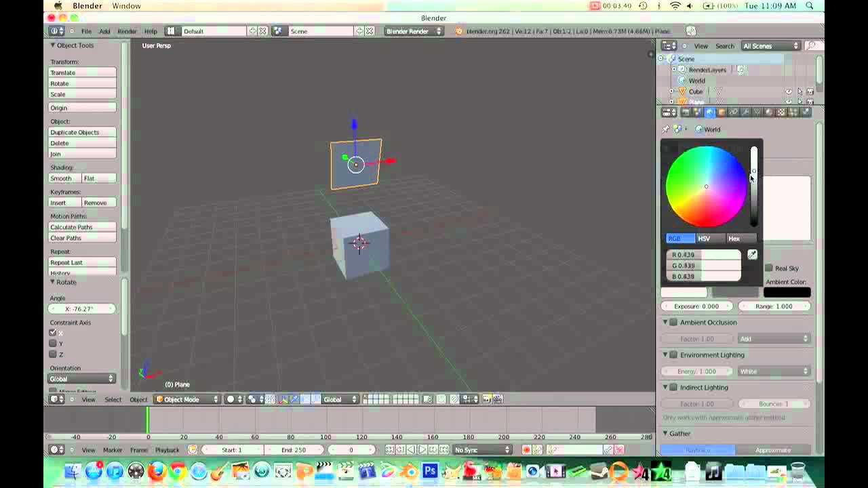Toggle fullscreen icon in Blender header

click(690, 30)
